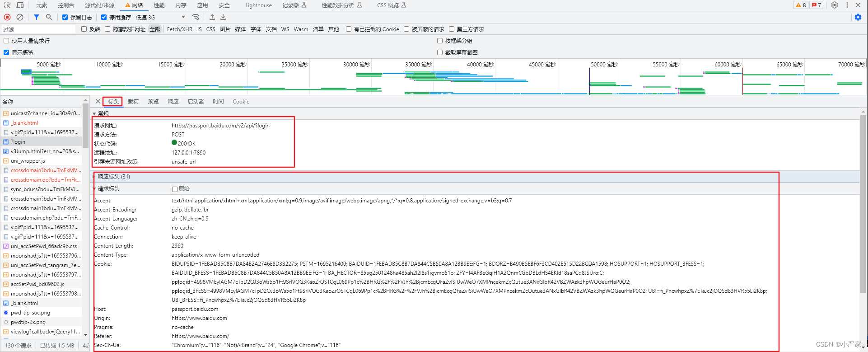Toggle 停用缓存 disable cache checkbox
868x352 pixels.
104,17
